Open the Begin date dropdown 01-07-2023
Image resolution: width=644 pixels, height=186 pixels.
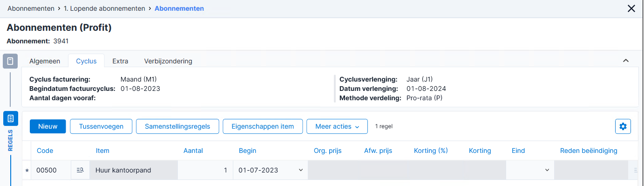coord(300,170)
